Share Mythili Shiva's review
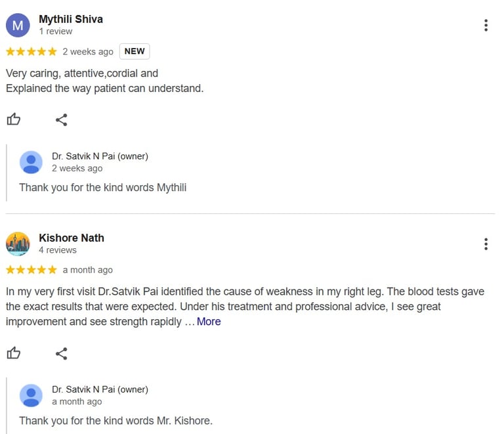The image size is (504, 434). coord(62,120)
